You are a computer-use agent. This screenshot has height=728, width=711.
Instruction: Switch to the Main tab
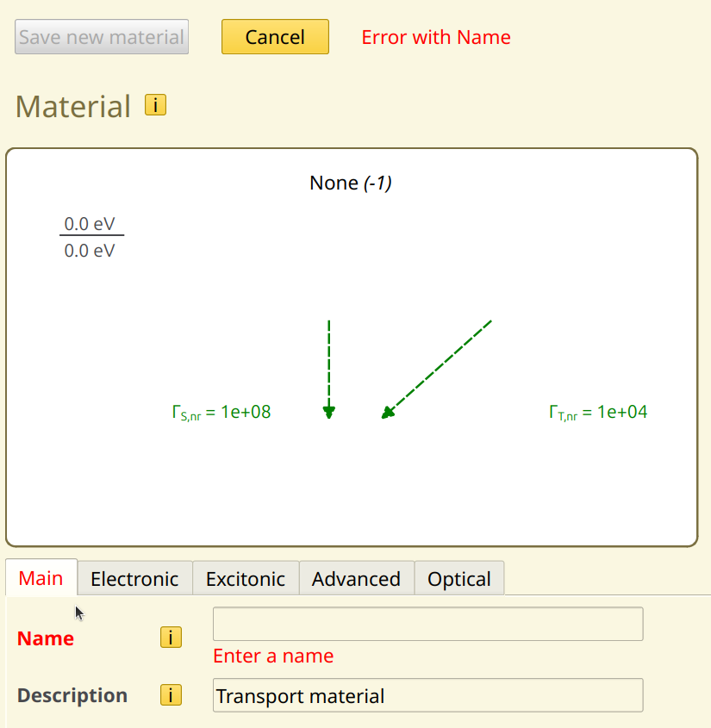point(41,578)
